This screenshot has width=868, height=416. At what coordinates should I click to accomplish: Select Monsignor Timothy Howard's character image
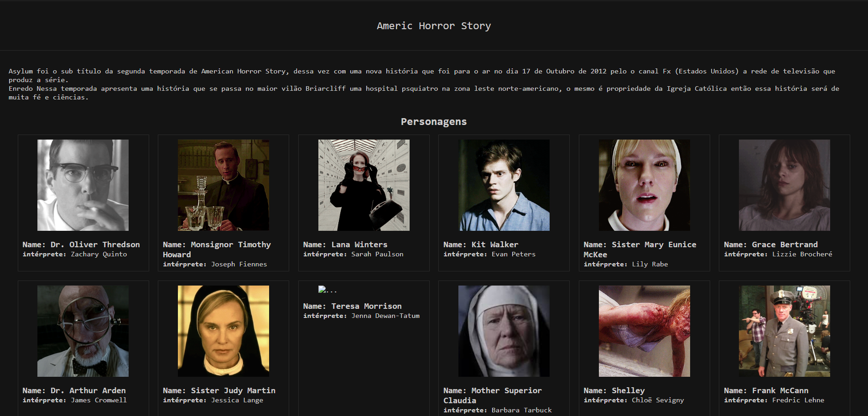pyautogui.click(x=223, y=185)
